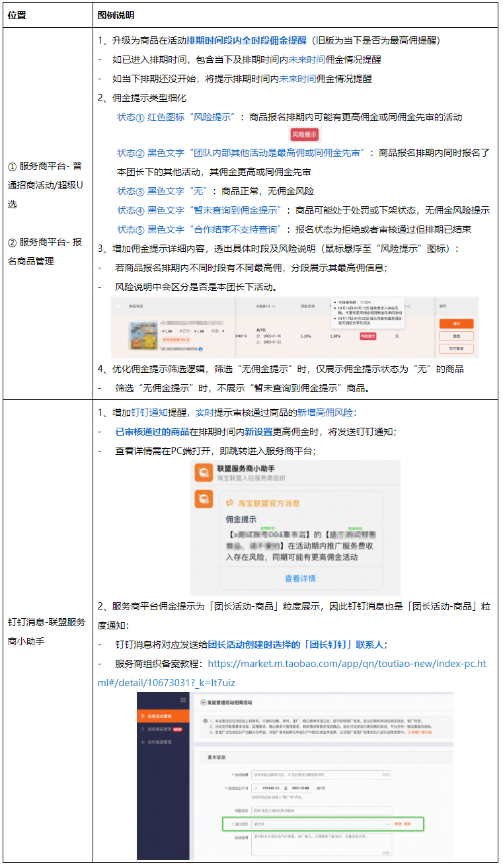
Task: Click the 图例说明 column header
Action: tap(116, 15)
